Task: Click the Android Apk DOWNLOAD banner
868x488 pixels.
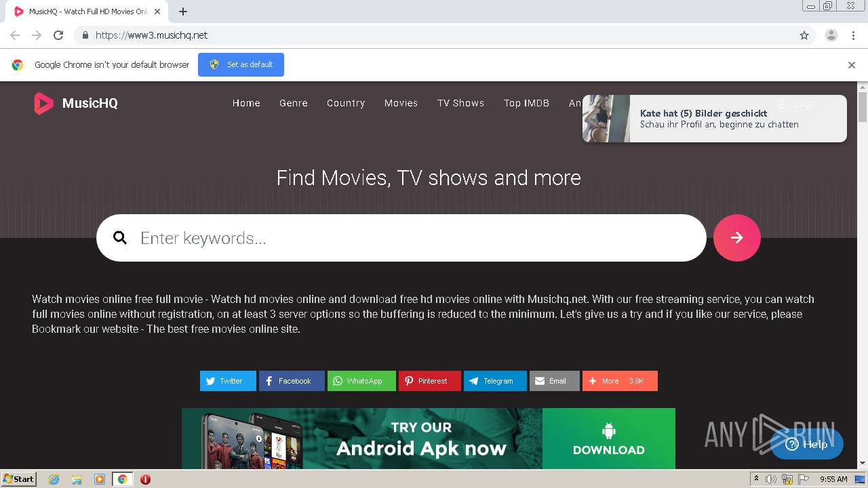Action: (x=429, y=439)
